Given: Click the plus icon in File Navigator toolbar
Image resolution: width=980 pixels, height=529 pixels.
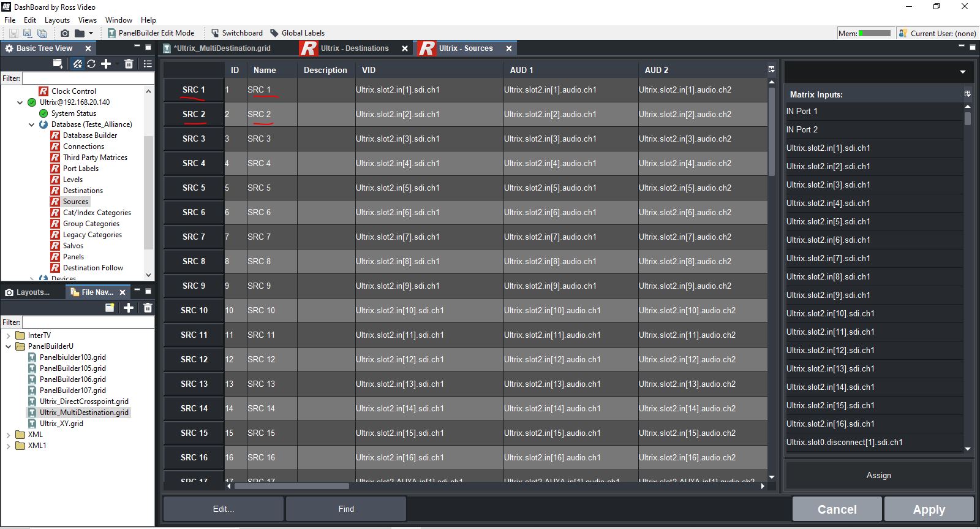Looking at the screenshot, I should click(129, 308).
